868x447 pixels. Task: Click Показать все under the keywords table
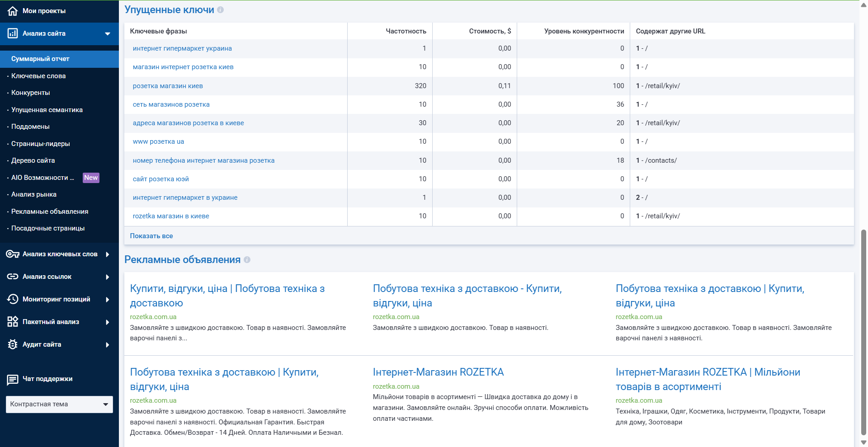151,236
